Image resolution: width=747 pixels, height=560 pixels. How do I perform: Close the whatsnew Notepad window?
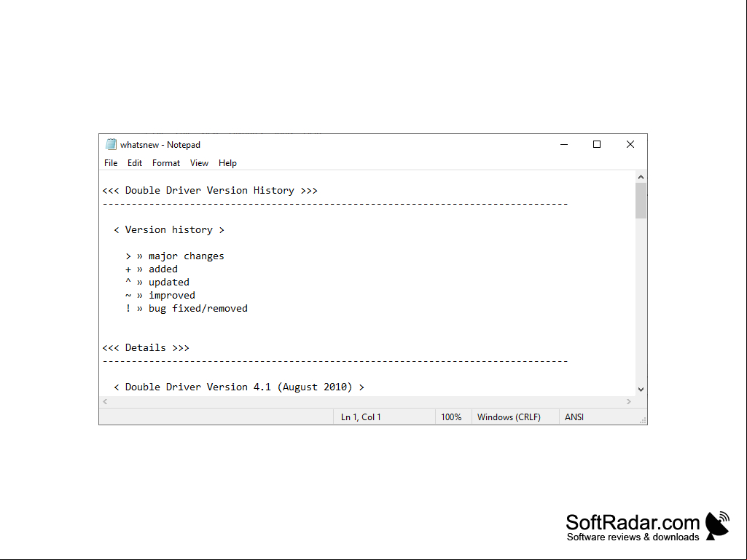[x=630, y=144]
